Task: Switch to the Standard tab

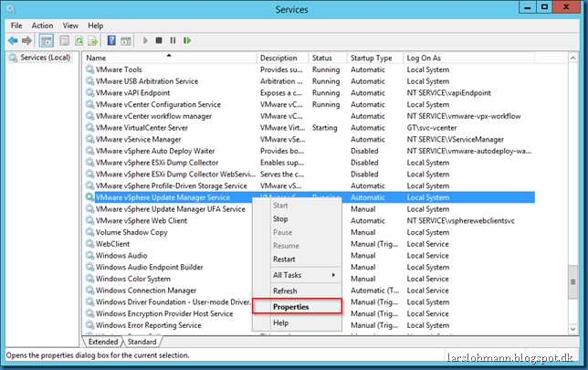Action: (142, 342)
